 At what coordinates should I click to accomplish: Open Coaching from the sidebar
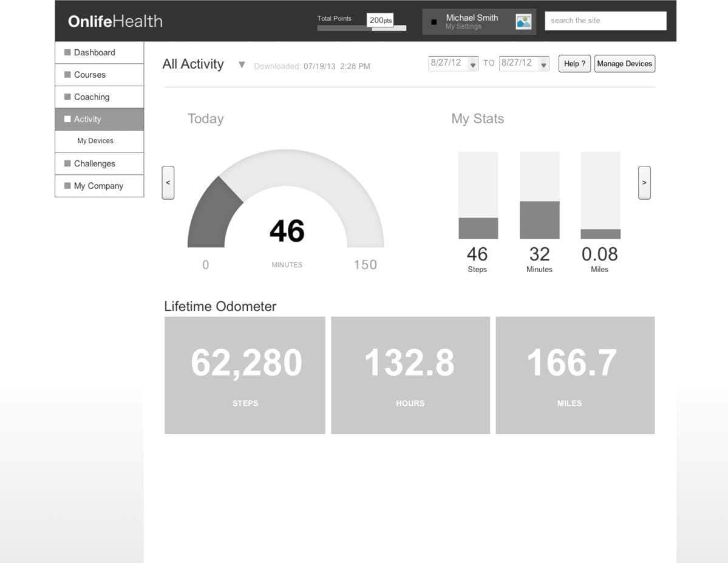[x=100, y=97]
